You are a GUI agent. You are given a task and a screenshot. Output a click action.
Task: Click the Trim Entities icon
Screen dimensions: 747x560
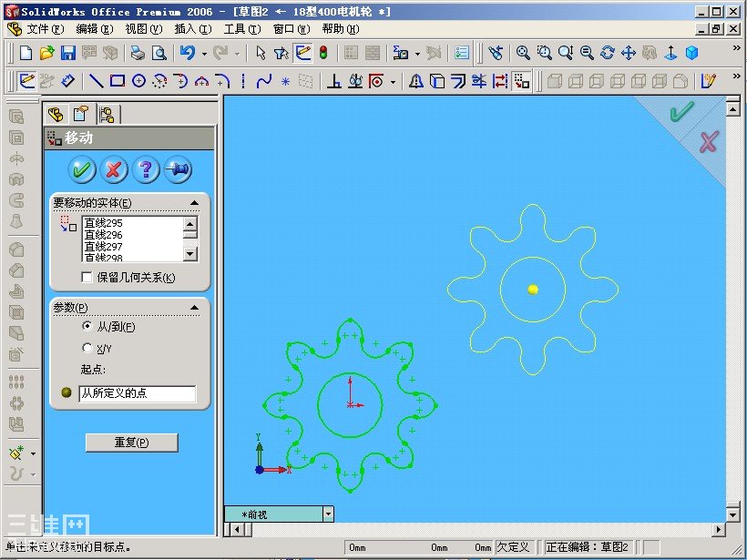tap(479, 81)
